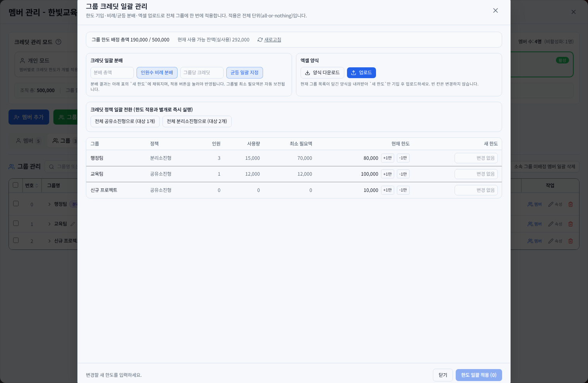588x383 pixels.
Task: Switch all groups with 전체 공유소진형으로
Action: (x=125, y=121)
